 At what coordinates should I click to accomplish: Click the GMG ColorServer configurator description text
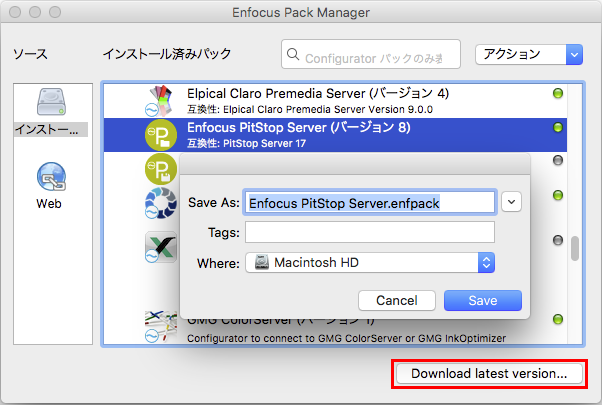coord(346,338)
